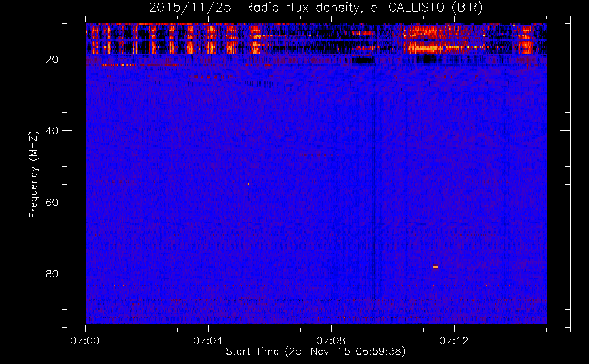Click the 07:08 time tick label
This screenshot has height=364, width=589.
[331, 341]
